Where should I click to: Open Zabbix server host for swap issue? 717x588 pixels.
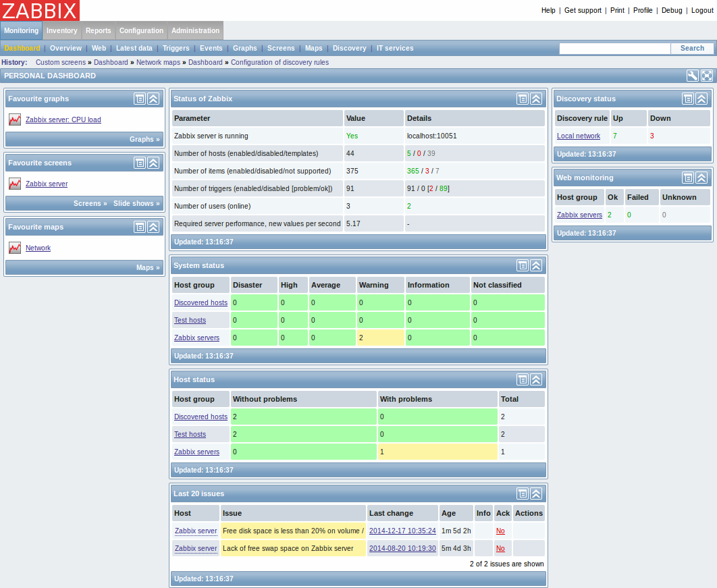click(x=196, y=548)
